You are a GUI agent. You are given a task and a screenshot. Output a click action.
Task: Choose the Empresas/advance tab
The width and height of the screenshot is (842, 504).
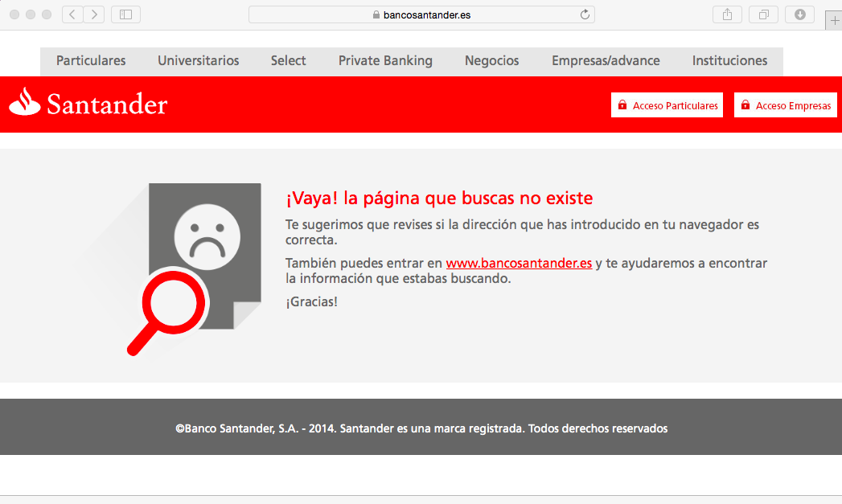click(606, 61)
